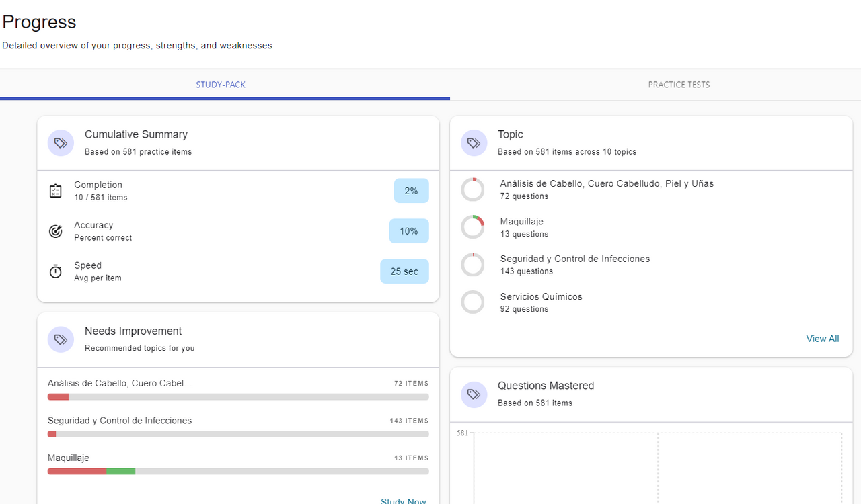Click the 2% completion badge

(x=411, y=191)
